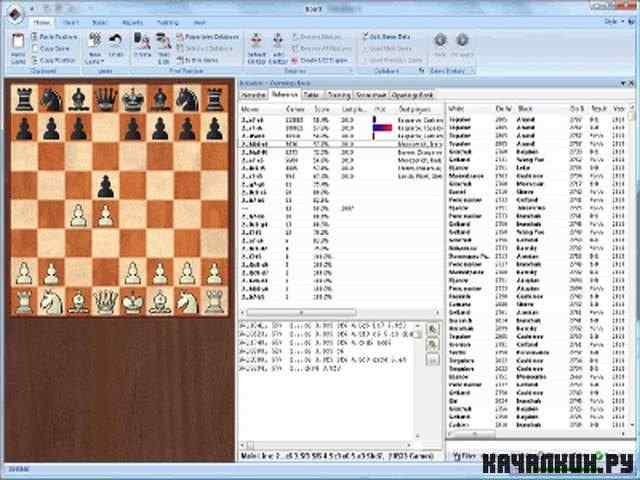Sort by the Score column header
Viewport: 640px width, 480px height.
(322, 109)
